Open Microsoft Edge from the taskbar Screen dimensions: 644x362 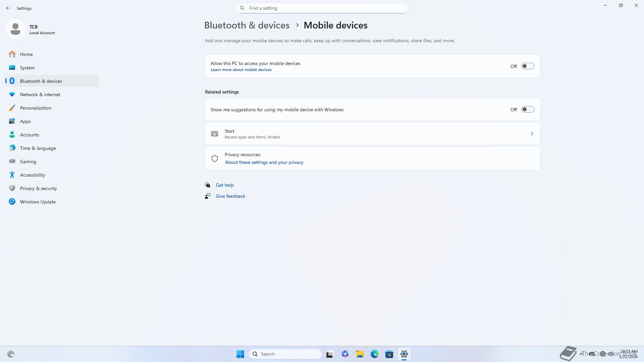tap(374, 354)
